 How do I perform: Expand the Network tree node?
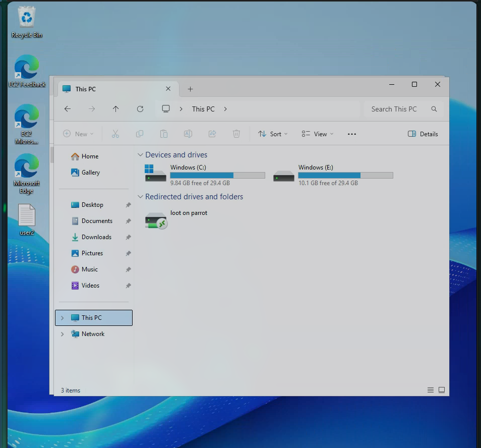[63, 334]
